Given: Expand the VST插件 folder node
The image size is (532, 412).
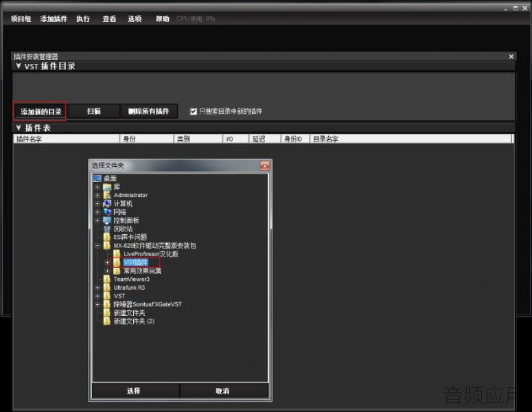Looking at the screenshot, I should tap(107, 262).
